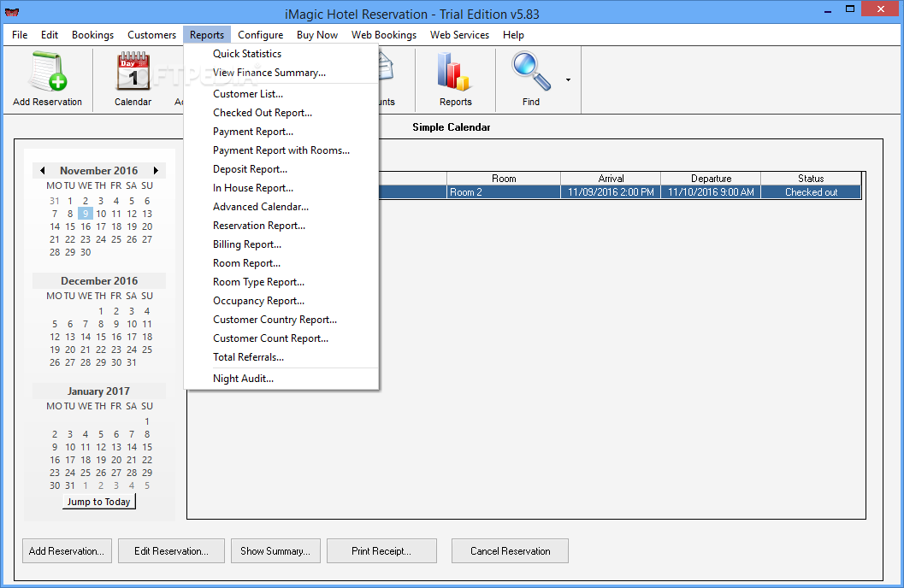
Task: Select Customer List report
Action: point(281,94)
